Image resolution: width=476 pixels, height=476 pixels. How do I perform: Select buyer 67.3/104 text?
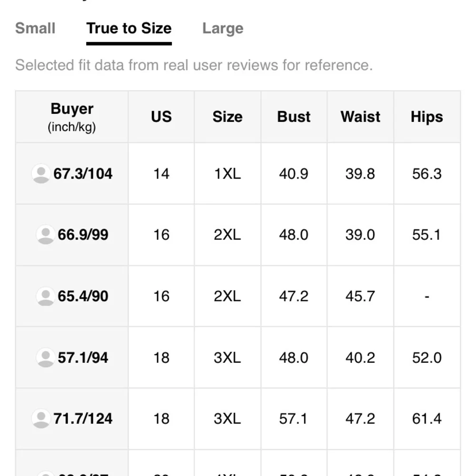click(83, 174)
